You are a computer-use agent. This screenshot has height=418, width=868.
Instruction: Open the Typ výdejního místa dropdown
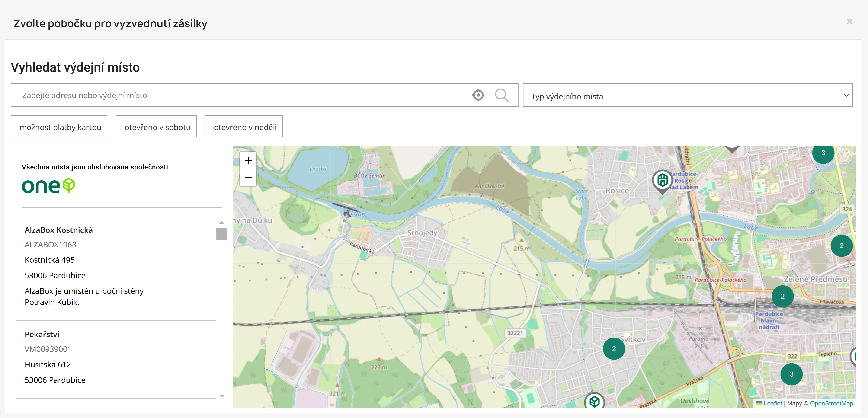tap(687, 96)
